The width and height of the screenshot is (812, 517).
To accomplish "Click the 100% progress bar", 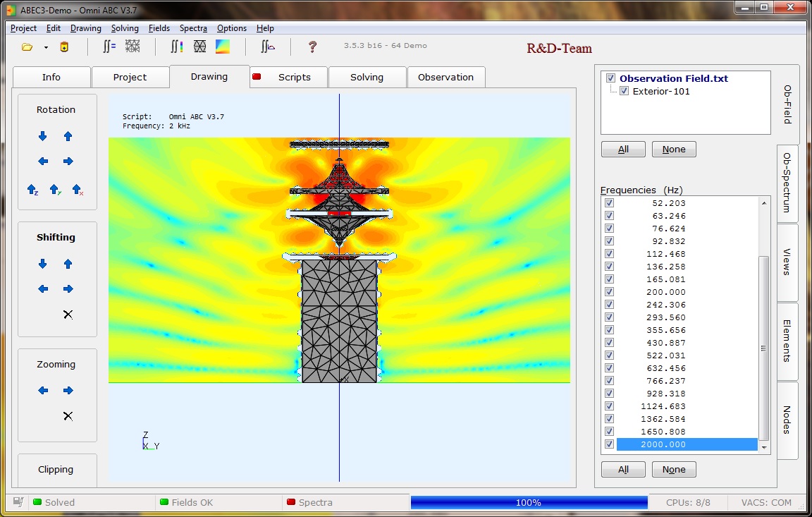I will point(529,502).
